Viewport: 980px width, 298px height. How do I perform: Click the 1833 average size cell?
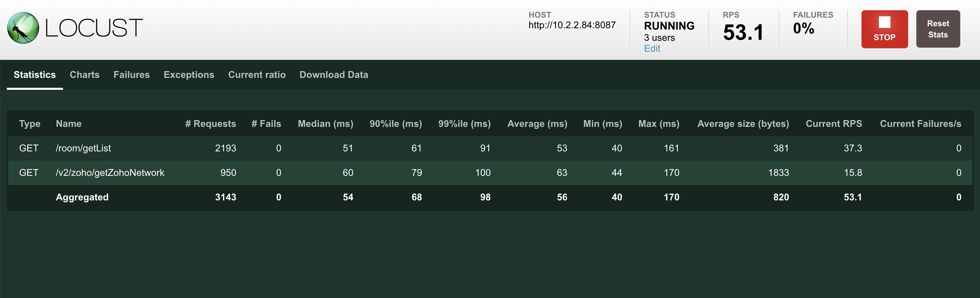coord(778,173)
